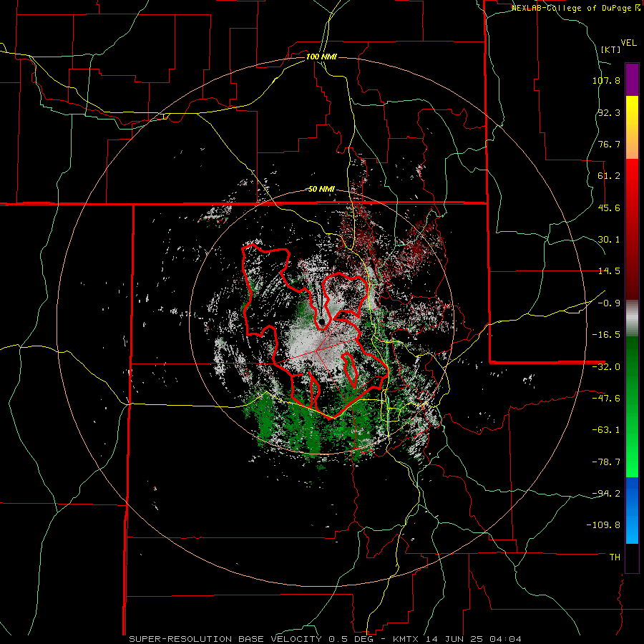Select the -32.0 velocity scale value

[x=606, y=367]
